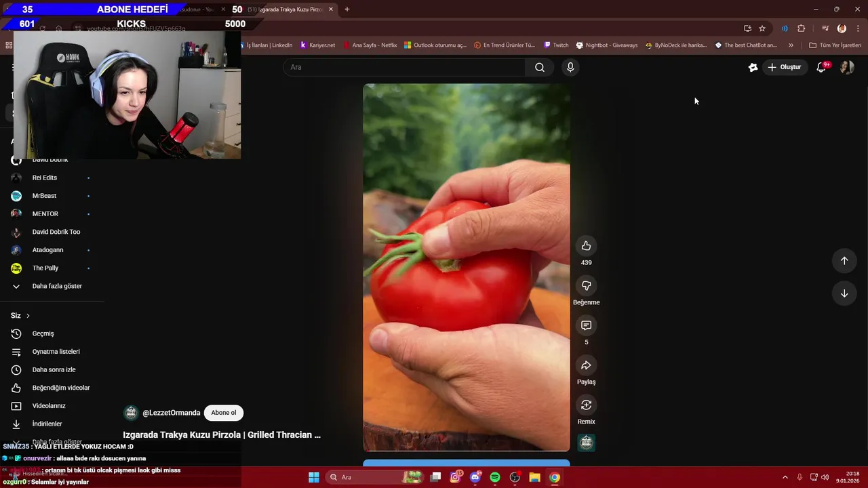868x488 pixels.
Task: Open the channel sound icon below Remix
Action: 587,443
